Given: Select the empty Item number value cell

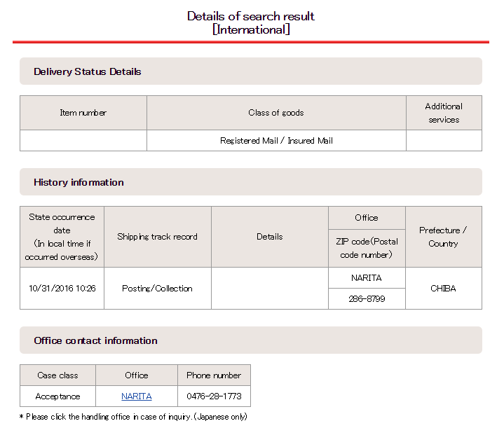Looking at the screenshot, I should (83, 140).
